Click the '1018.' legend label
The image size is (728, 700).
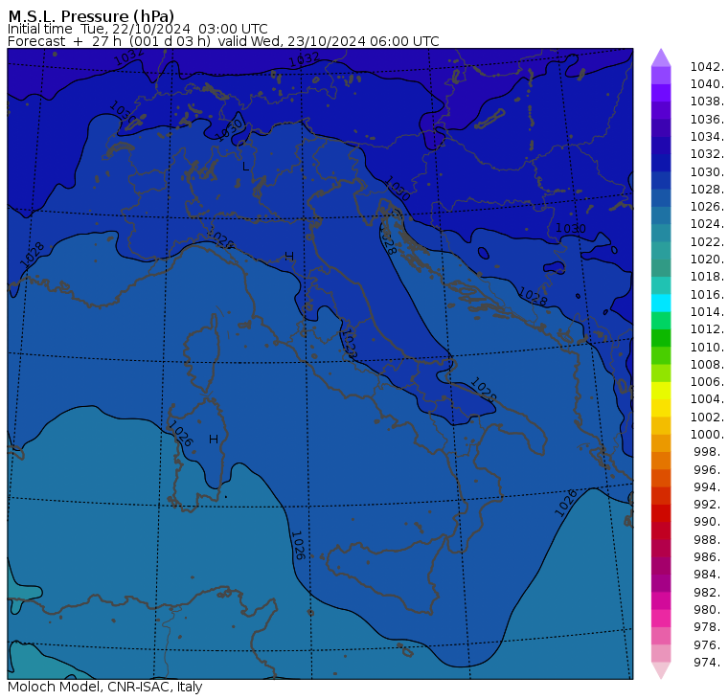tap(707, 276)
